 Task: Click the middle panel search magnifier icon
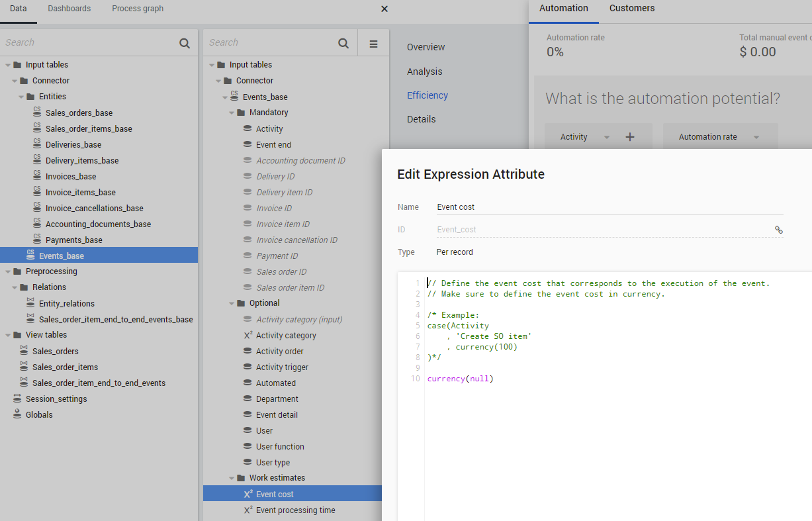pos(343,43)
